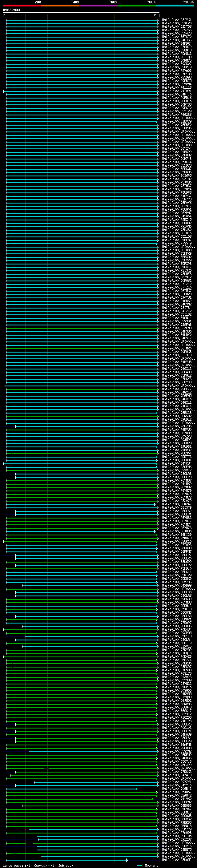The height and width of the screenshot is (868, 197).
Task: Click UniRef100_B9RPL9 label
Action: point(176,67)
